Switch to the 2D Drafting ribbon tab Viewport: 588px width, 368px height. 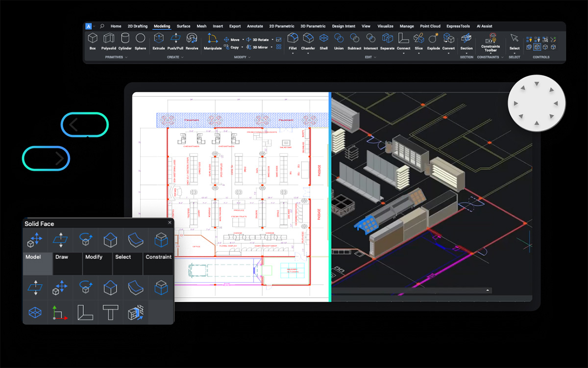click(137, 26)
